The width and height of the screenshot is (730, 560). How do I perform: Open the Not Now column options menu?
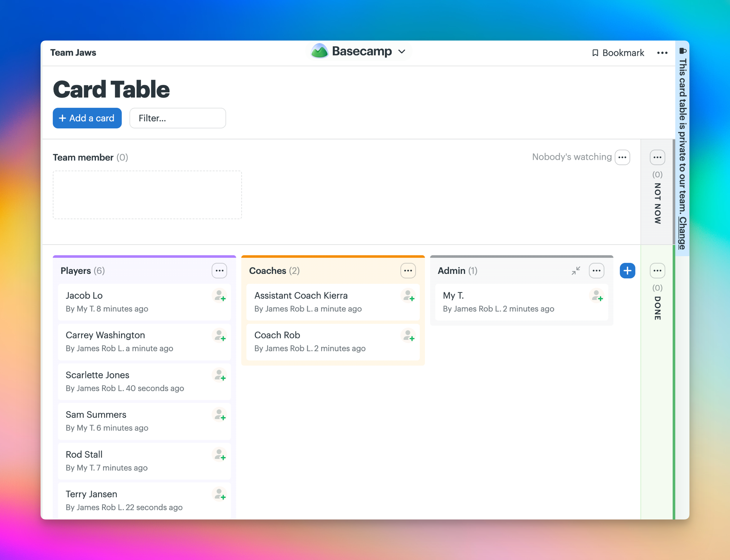657,157
